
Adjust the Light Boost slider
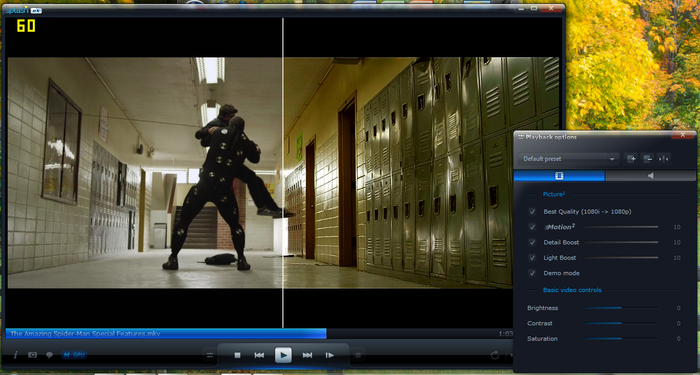coord(621,258)
